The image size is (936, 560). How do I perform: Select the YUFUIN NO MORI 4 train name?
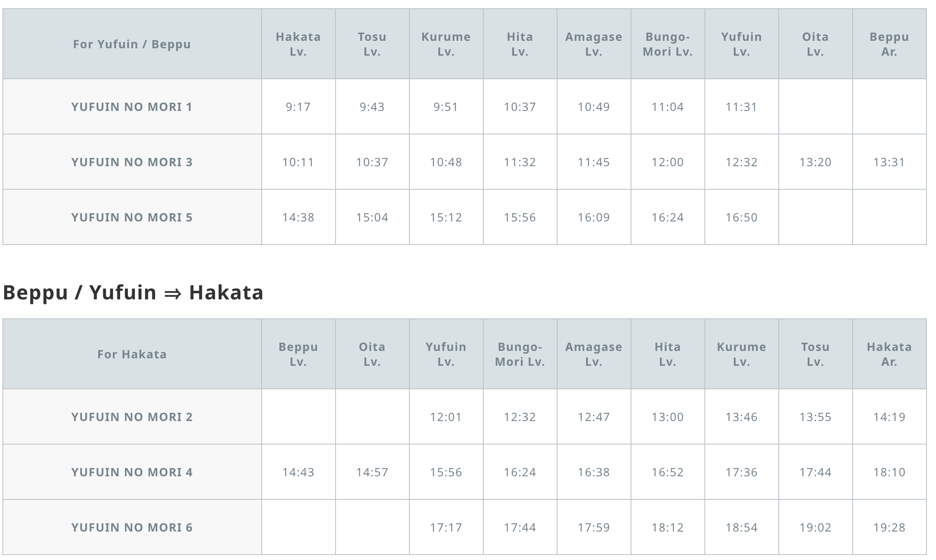pyautogui.click(x=132, y=472)
